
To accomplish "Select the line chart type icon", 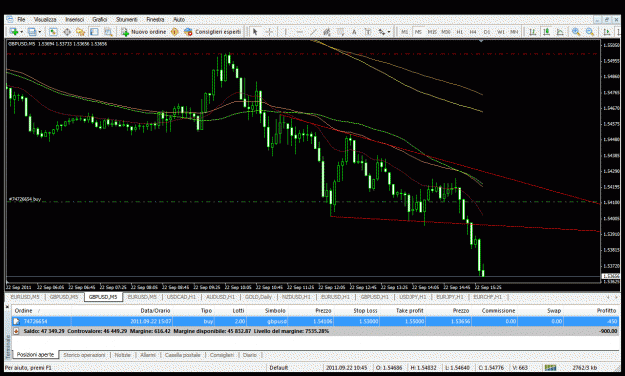I will [560, 31].
